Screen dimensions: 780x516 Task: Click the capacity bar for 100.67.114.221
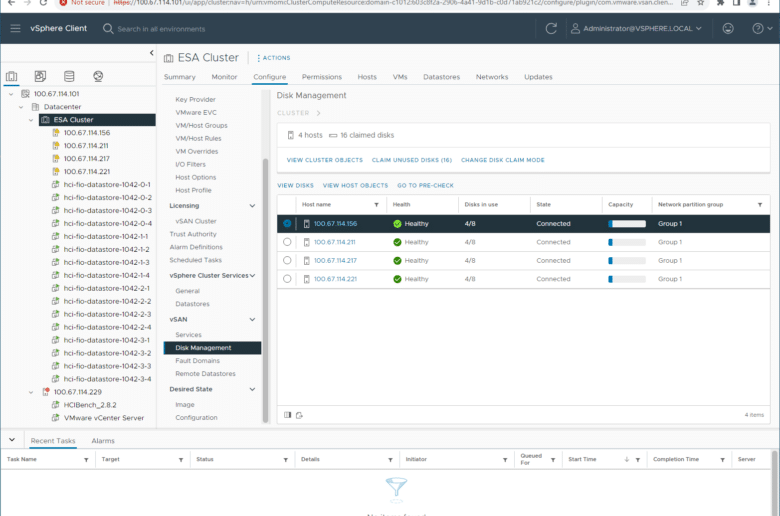click(627, 279)
